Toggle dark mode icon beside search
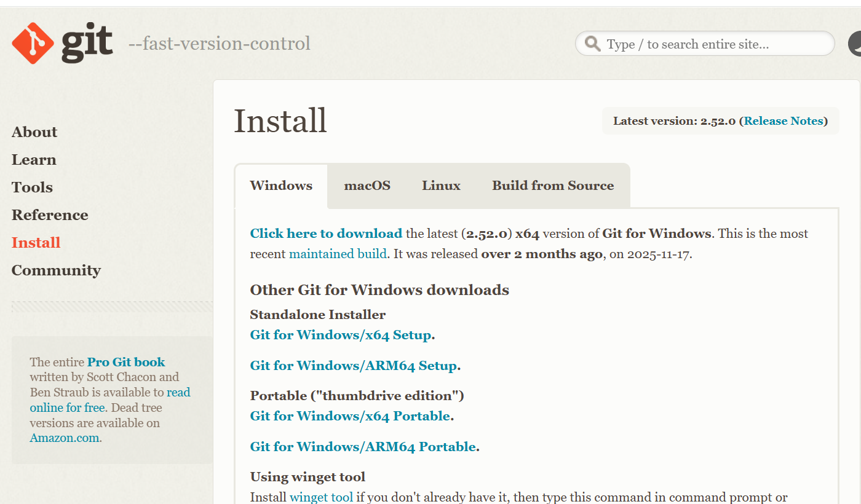The width and height of the screenshot is (861, 504). coord(855,44)
